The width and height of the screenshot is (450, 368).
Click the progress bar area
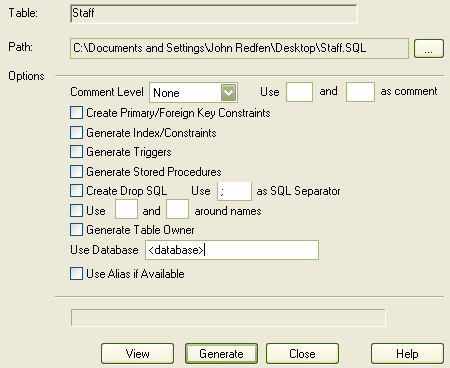coord(228,318)
